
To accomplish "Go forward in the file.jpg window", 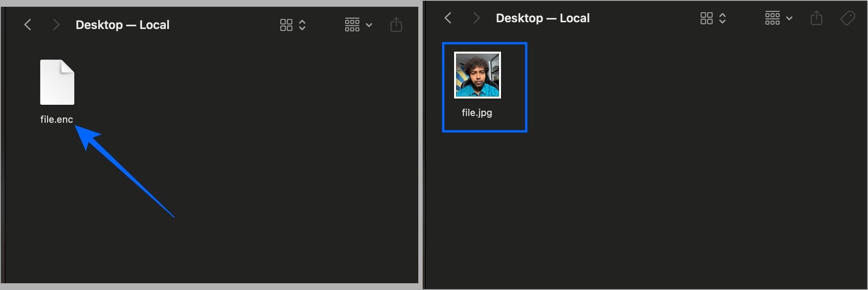I will point(476,18).
